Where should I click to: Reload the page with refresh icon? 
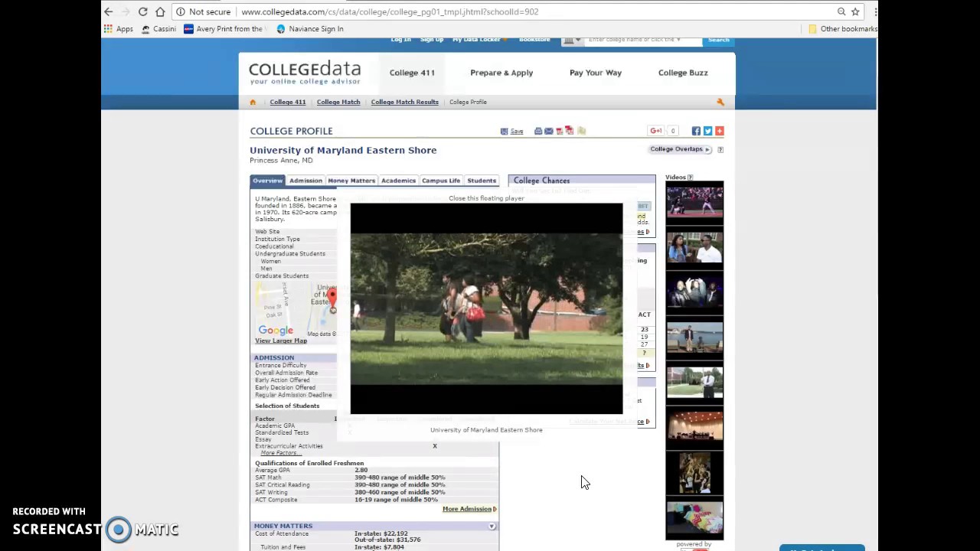(x=142, y=11)
